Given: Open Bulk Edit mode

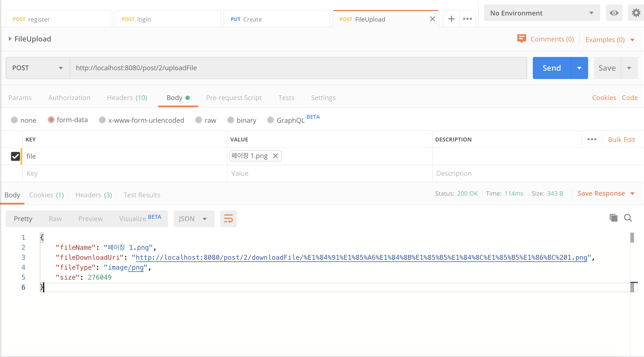Looking at the screenshot, I should point(621,140).
